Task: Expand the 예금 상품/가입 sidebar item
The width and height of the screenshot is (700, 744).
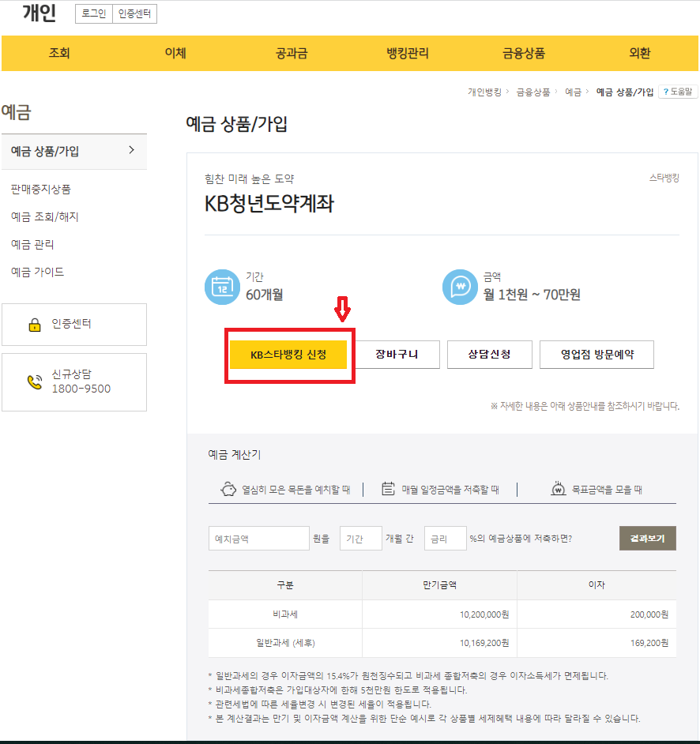Action: pos(74,151)
